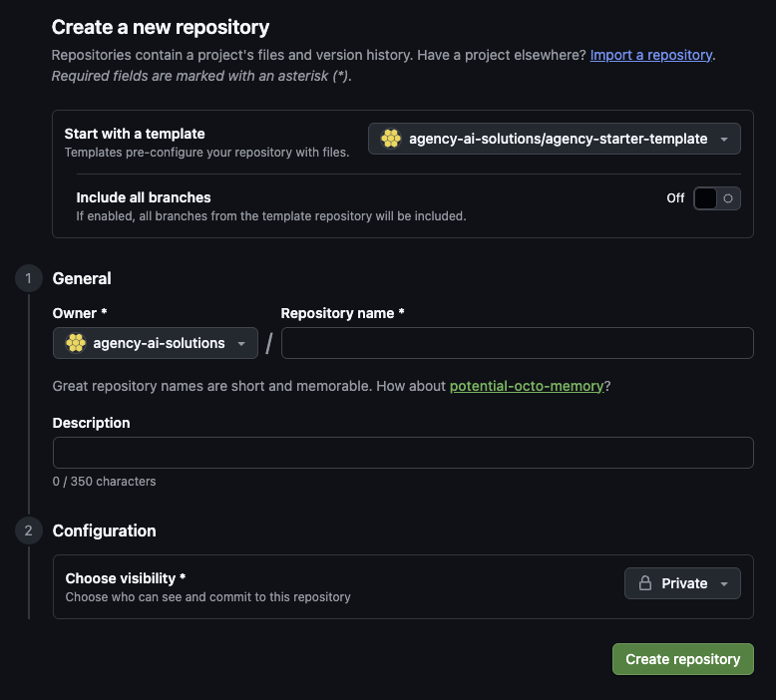Click the 0 / 350 characters counter

(x=104, y=482)
